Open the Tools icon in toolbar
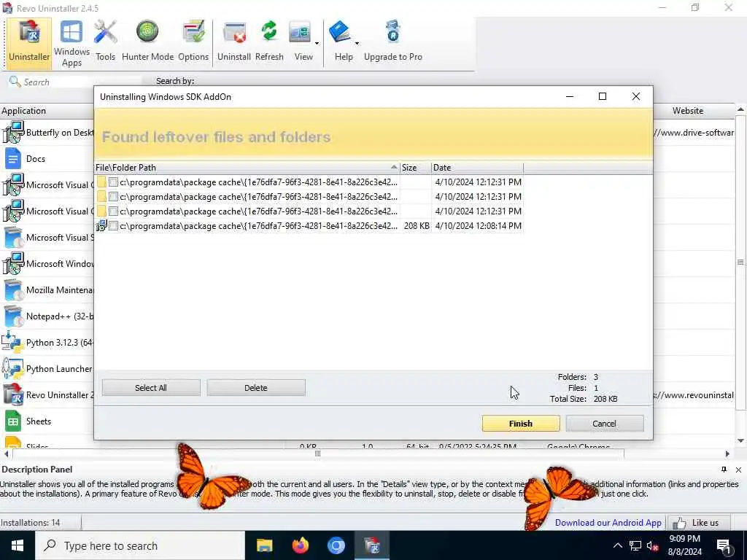 105,42
